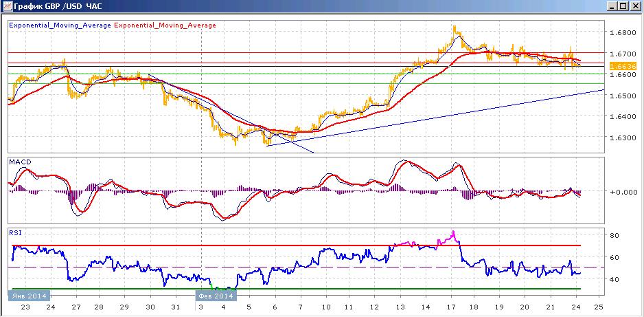Click date 5 on the time axis

click(x=249, y=307)
